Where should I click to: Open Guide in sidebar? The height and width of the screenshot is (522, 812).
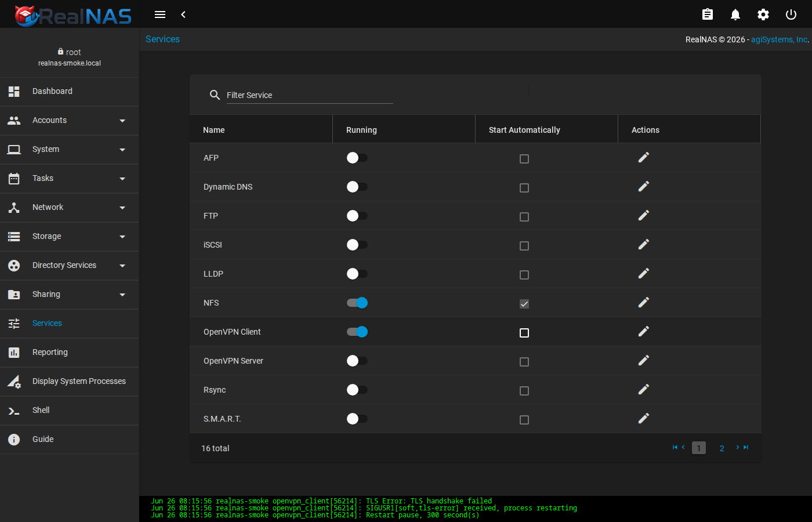70,440
